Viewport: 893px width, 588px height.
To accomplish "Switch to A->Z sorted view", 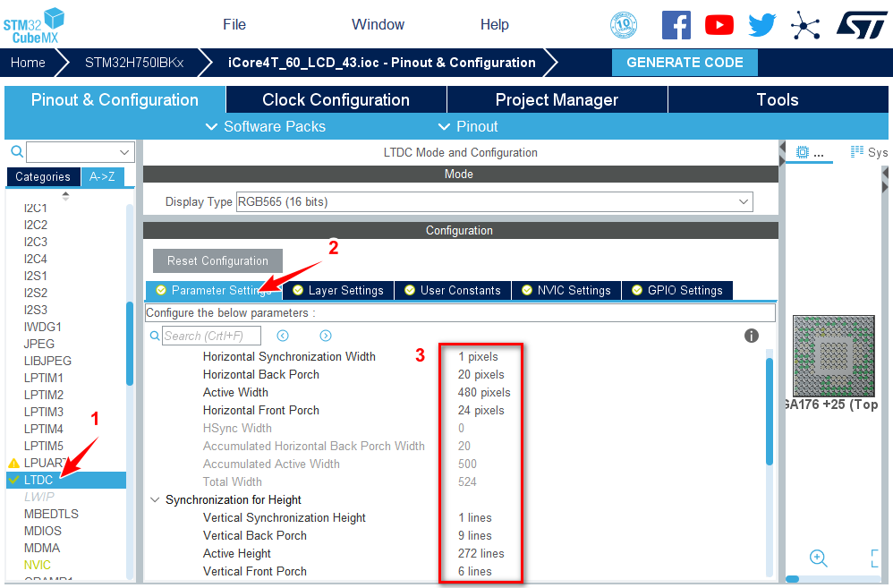I will [x=103, y=176].
